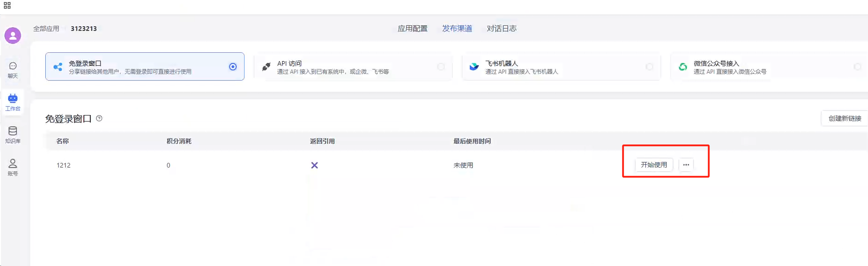Screen dimensions: 868x266
Task: Select the API 访问 radio button
Action: point(441,67)
